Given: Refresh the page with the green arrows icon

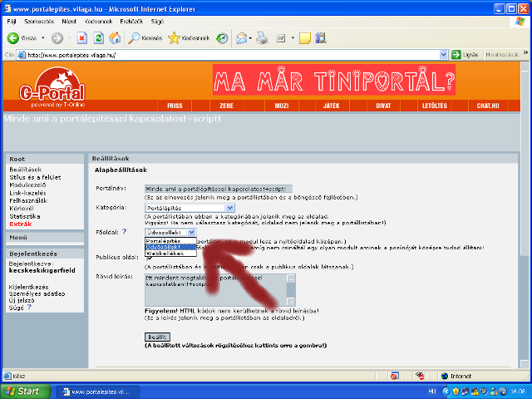Looking at the screenshot, I should [x=98, y=38].
